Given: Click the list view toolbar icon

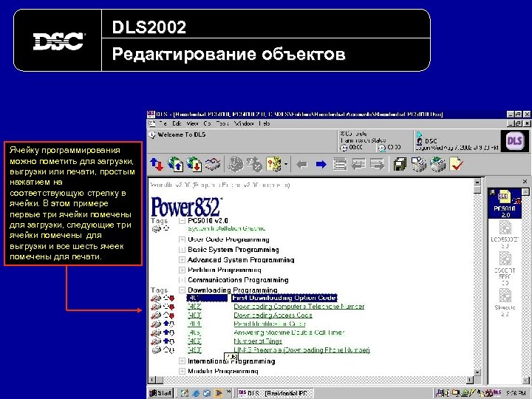Looking at the screenshot, I should click(x=340, y=165).
